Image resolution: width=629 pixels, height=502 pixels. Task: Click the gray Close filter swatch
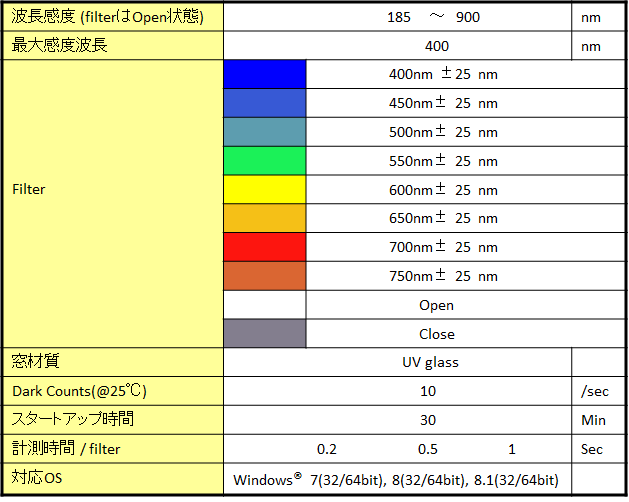(264, 334)
